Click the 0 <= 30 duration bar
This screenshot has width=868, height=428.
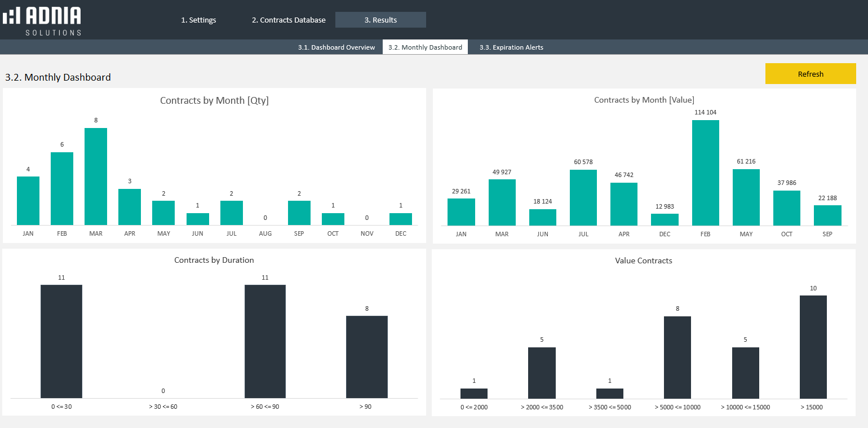point(61,341)
